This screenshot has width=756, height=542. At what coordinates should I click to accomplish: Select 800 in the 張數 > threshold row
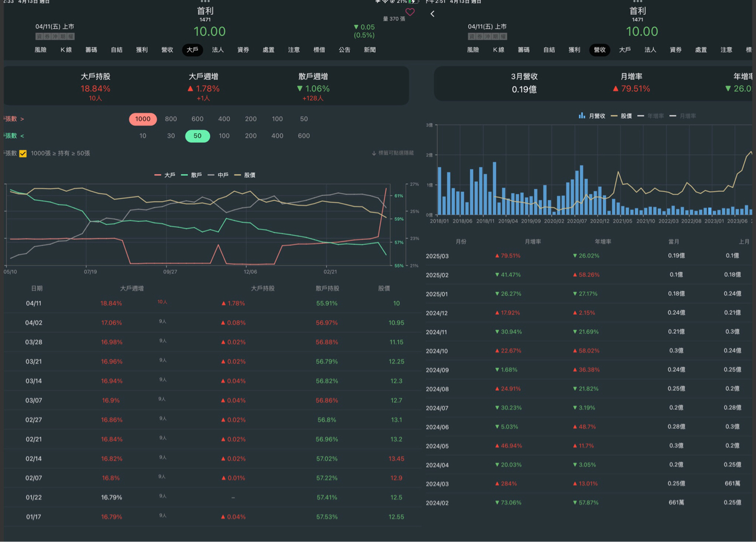tap(171, 119)
